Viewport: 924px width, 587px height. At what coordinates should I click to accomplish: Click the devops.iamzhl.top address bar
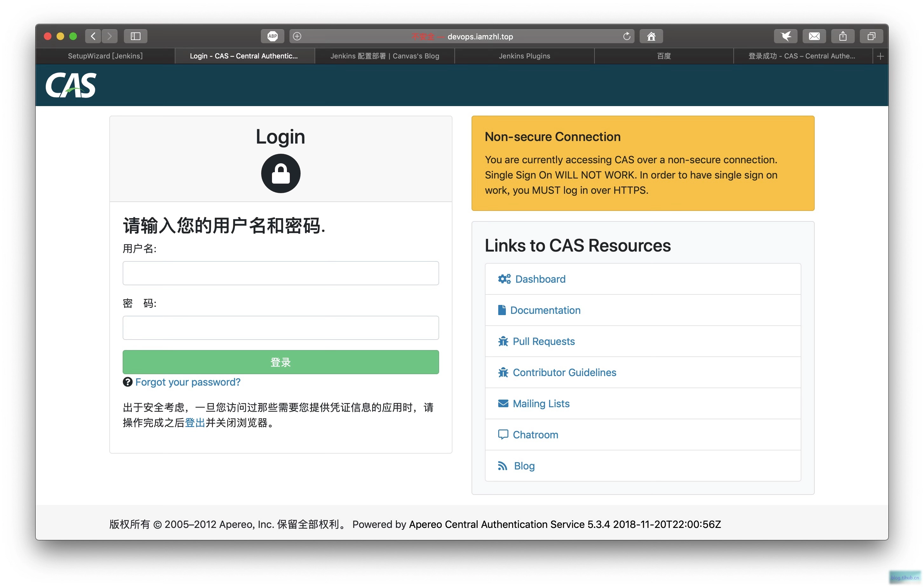(462, 36)
